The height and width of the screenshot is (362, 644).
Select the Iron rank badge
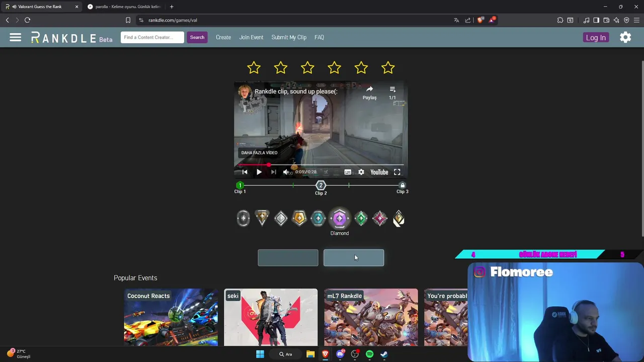[244, 218]
